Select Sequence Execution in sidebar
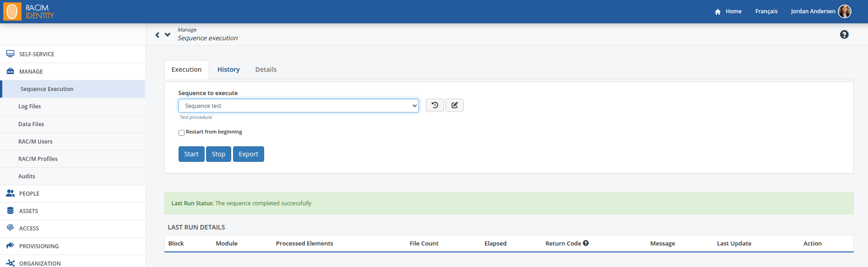 [x=73, y=89]
